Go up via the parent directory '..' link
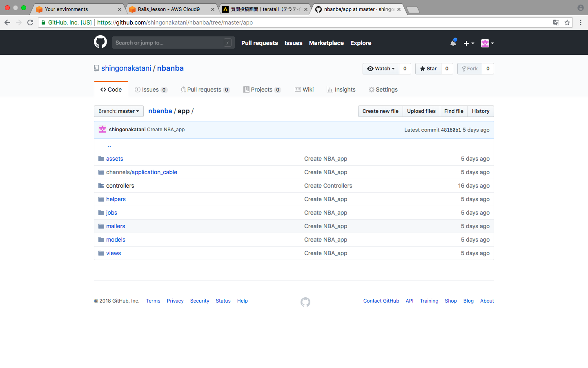Viewport: 588px width, 368px height. (x=109, y=146)
